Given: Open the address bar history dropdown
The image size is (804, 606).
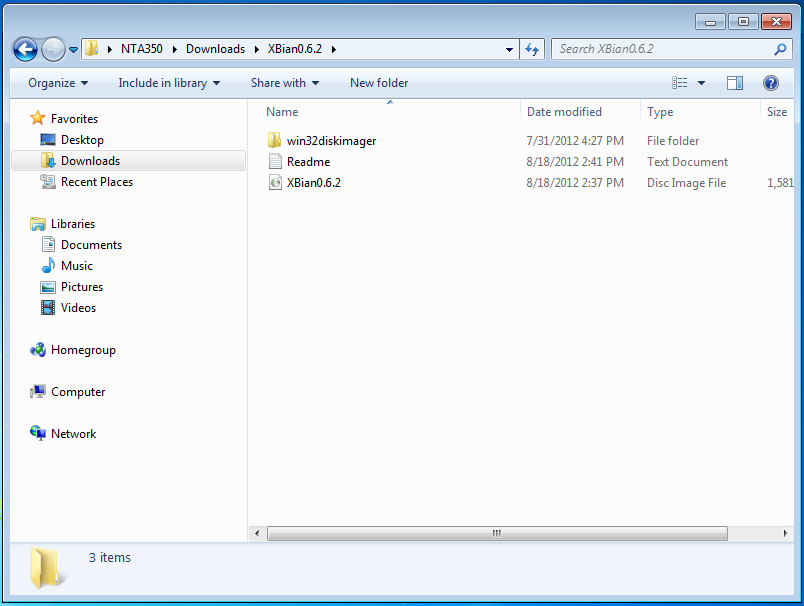Looking at the screenshot, I should point(509,50).
